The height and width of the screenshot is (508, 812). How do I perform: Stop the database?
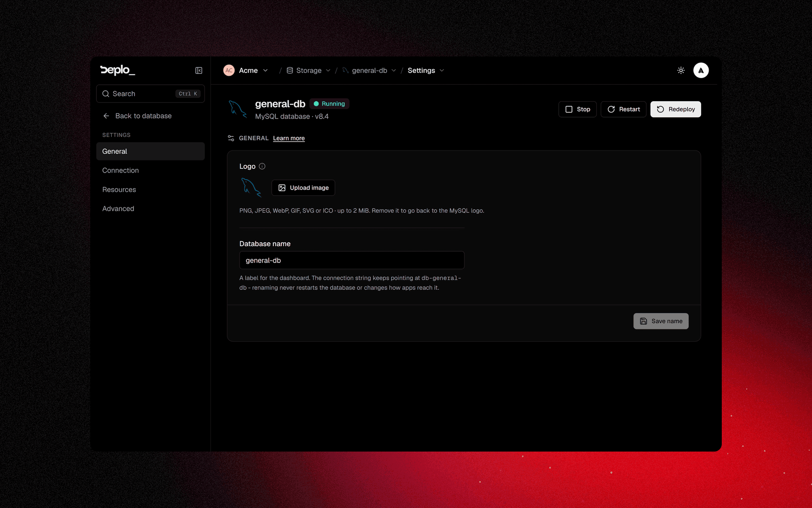(578, 109)
